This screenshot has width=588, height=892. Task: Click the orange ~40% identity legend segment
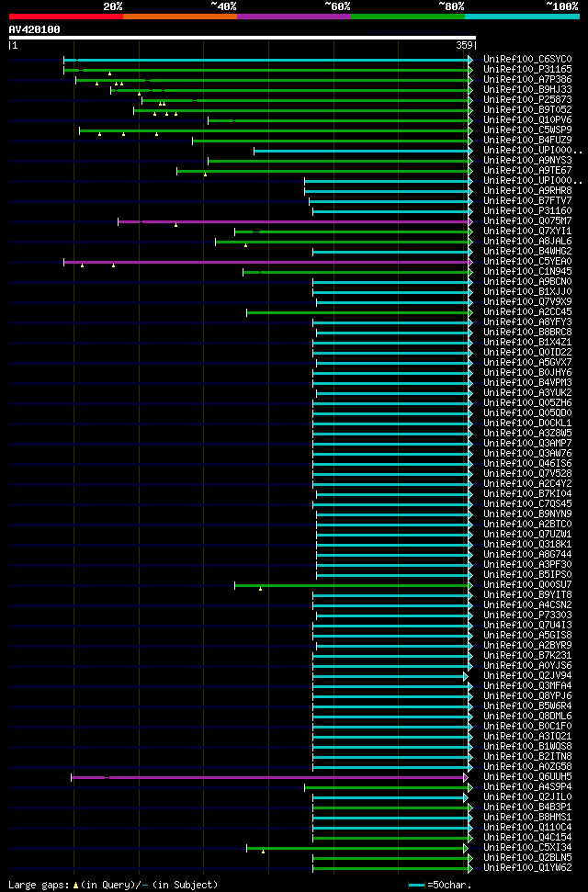click(180, 17)
